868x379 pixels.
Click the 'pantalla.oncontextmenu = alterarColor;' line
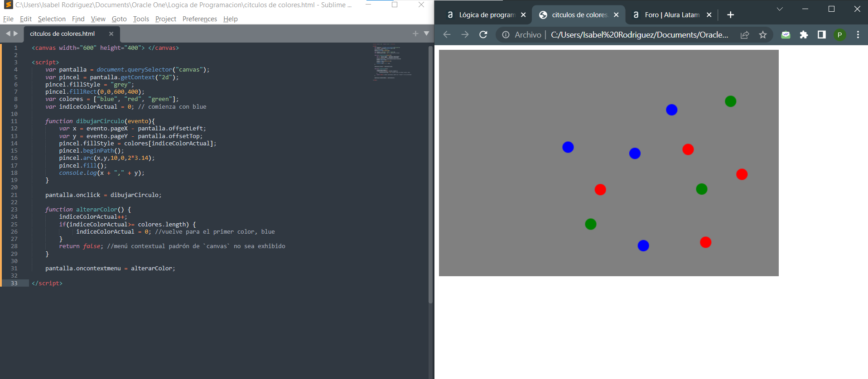(110, 269)
